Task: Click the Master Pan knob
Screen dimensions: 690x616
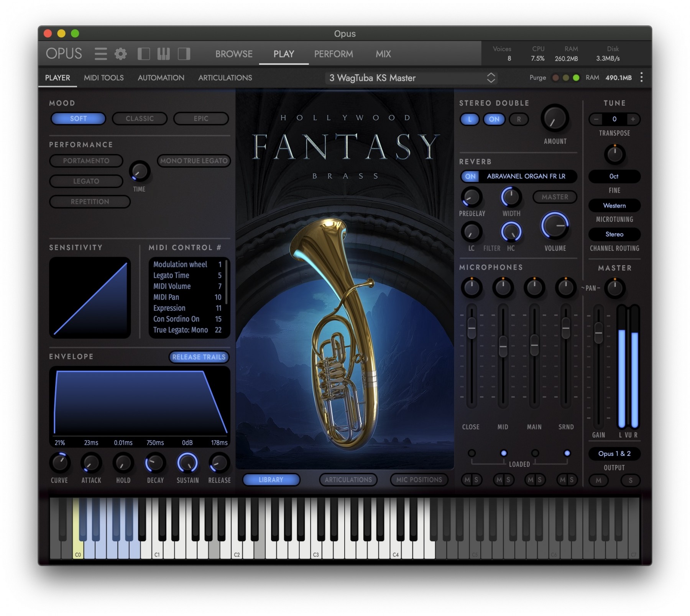Action: (x=614, y=288)
